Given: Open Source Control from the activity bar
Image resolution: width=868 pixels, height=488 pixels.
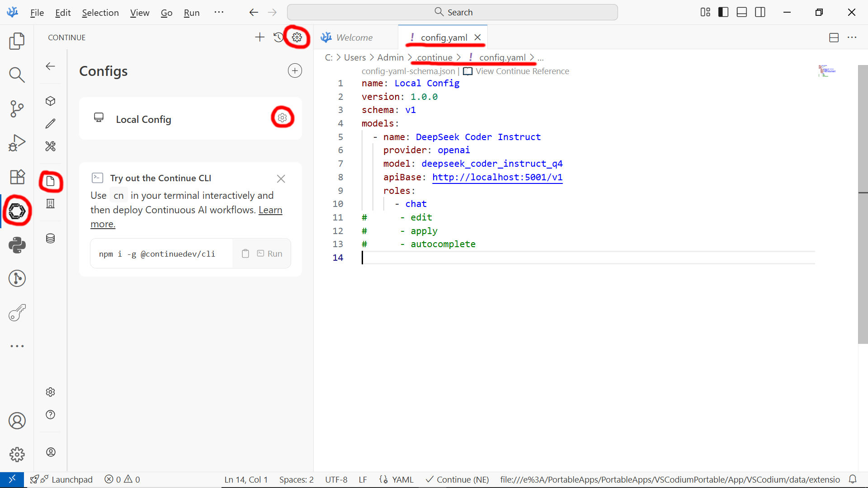Looking at the screenshot, I should click(17, 108).
